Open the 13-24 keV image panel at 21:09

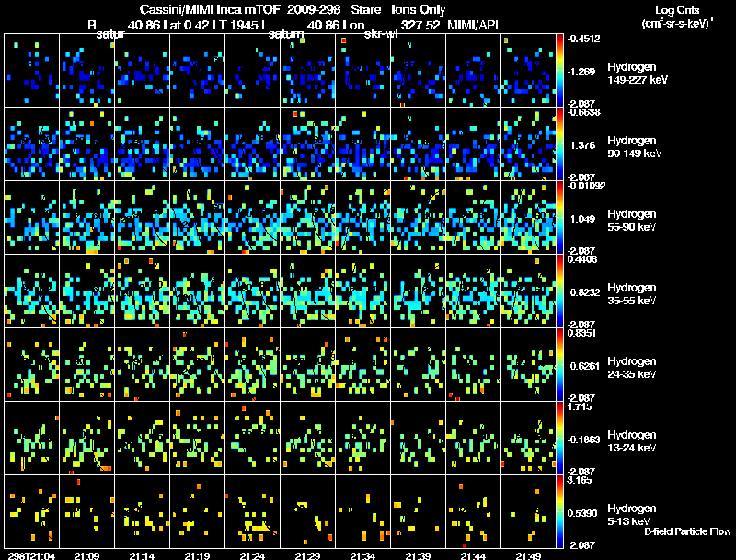pos(86,438)
